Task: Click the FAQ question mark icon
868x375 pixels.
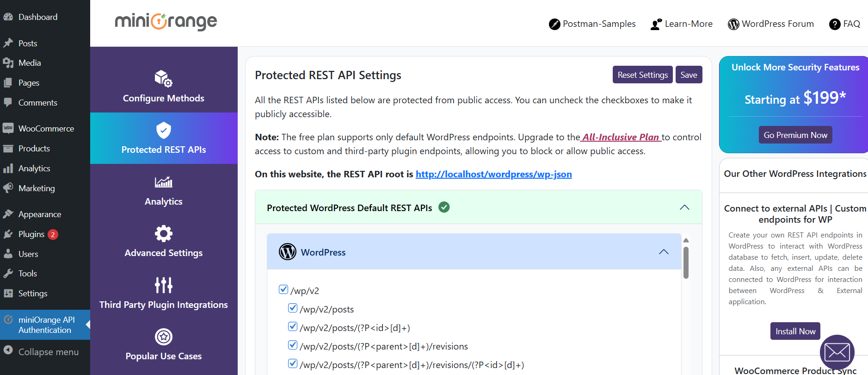Action: pyautogui.click(x=835, y=24)
